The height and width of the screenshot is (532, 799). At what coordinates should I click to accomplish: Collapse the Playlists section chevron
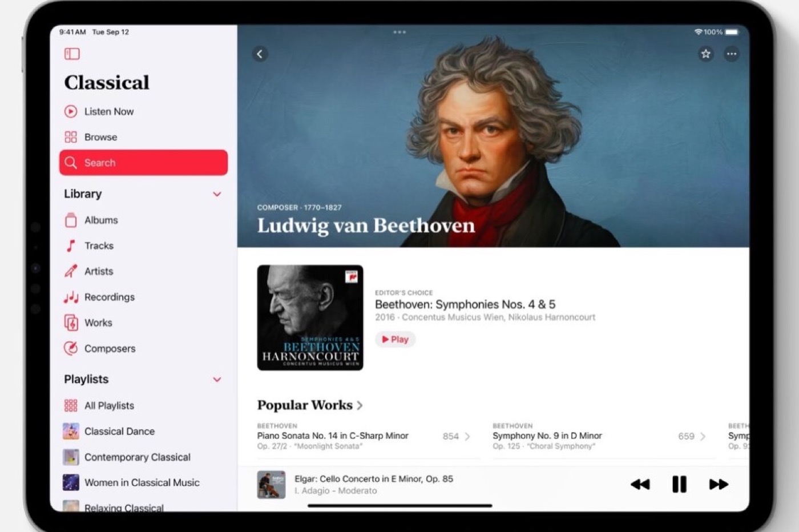click(217, 380)
